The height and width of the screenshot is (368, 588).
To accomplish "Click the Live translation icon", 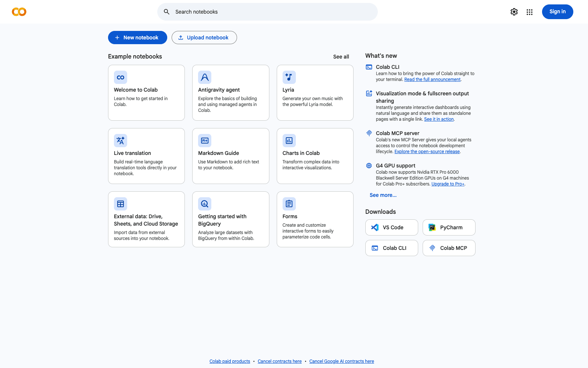I will tap(121, 141).
